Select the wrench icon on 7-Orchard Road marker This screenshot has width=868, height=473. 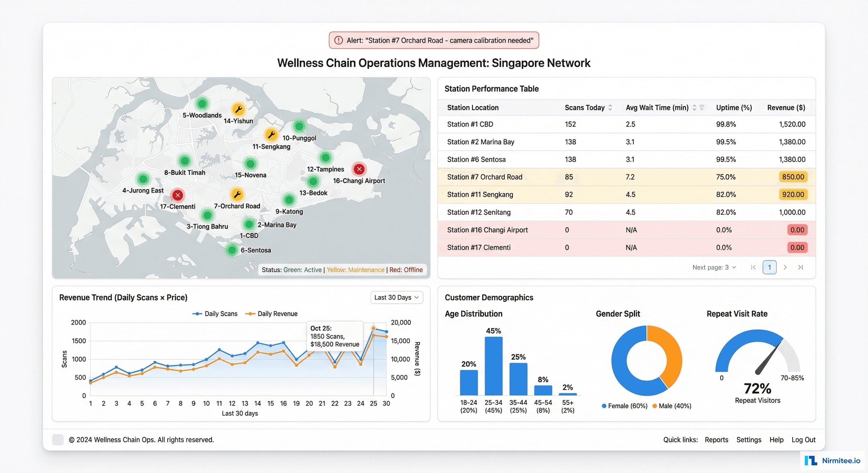(x=237, y=194)
